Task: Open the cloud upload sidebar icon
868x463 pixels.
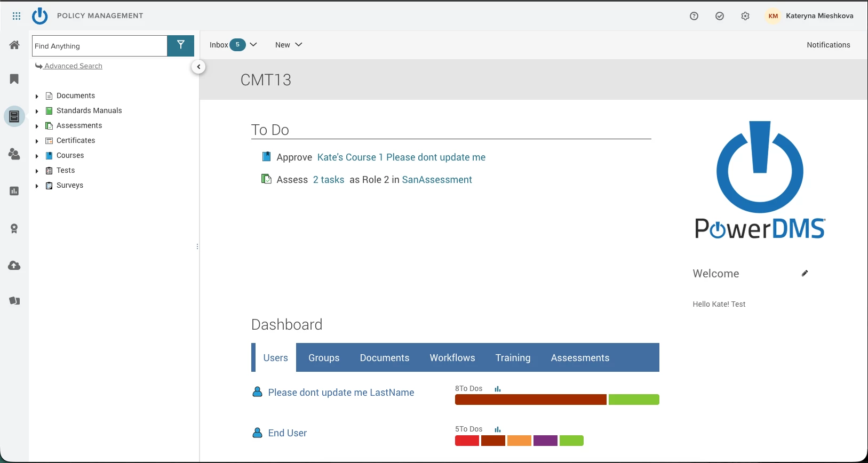Action: pos(14,266)
